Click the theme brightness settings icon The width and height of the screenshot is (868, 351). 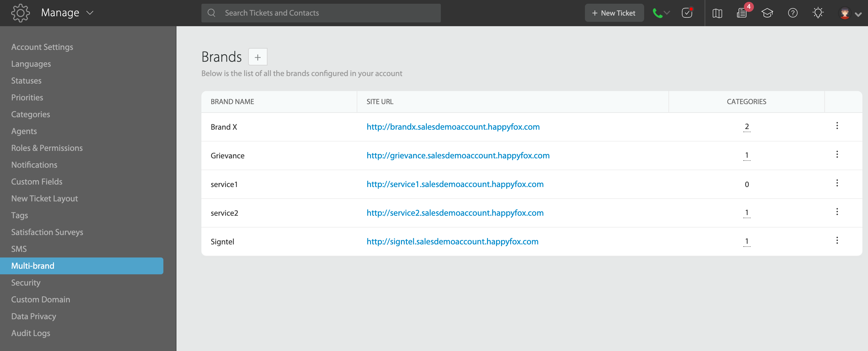click(x=817, y=13)
